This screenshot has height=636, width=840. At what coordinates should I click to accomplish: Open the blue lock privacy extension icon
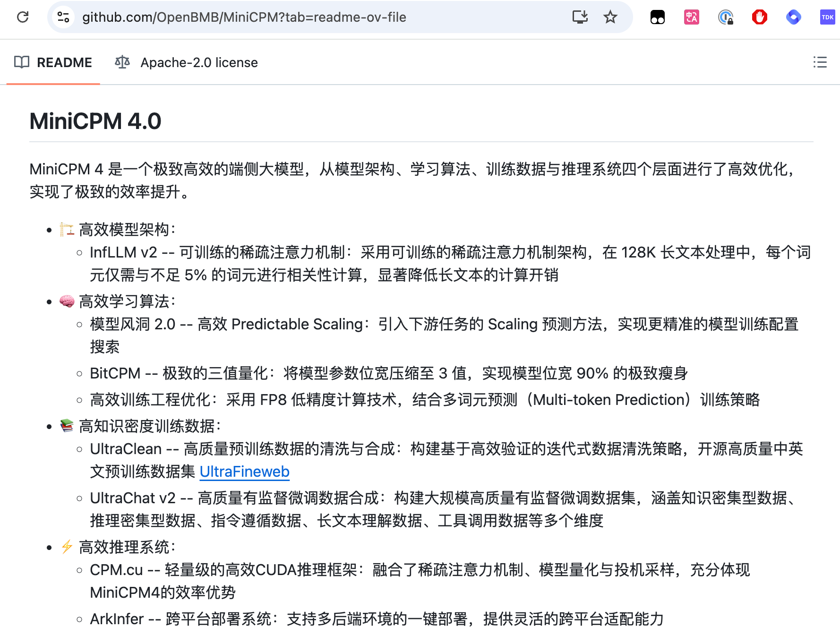click(726, 17)
